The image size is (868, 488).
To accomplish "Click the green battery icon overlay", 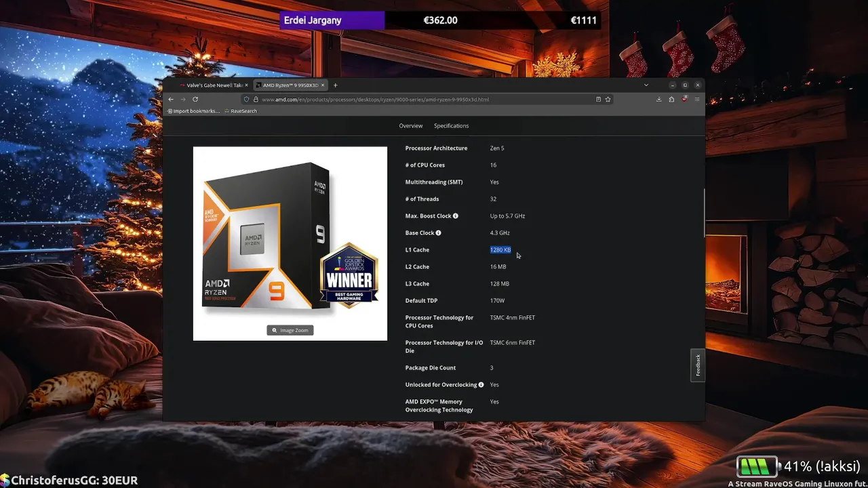I will (757, 466).
